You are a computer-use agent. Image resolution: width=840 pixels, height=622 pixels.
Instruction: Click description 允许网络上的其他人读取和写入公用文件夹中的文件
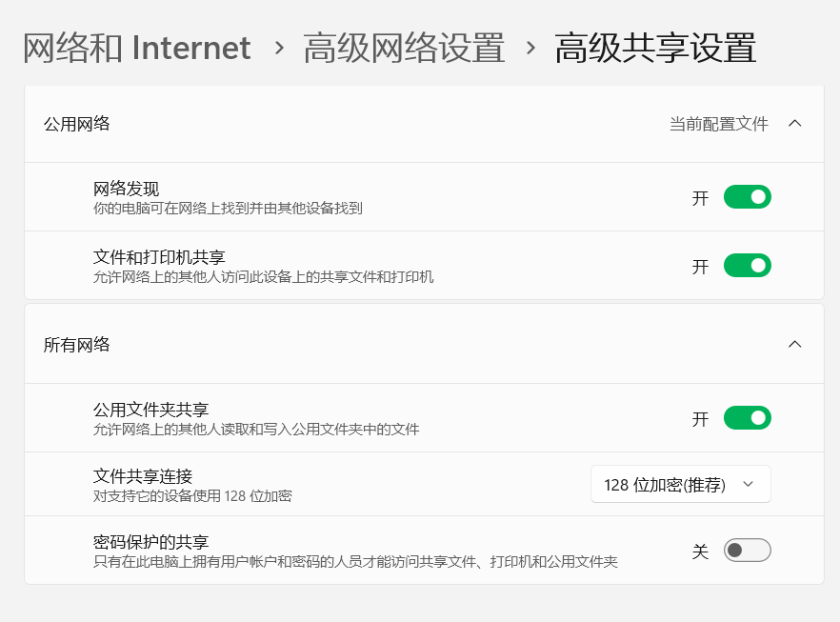(x=256, y=430)
